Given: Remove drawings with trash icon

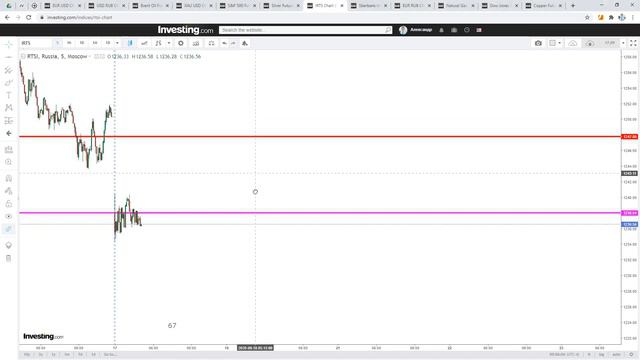Looking at the screenshot, I should 9,258.
